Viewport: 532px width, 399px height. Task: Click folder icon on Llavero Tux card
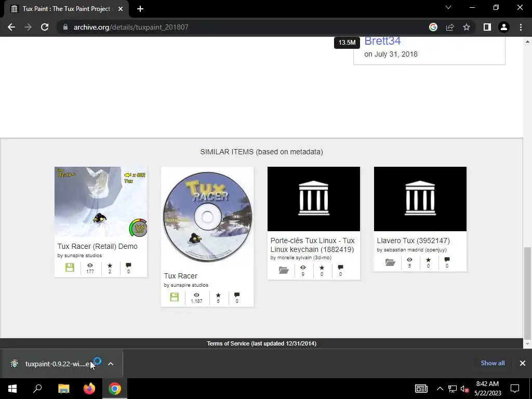click(x=390, y=262)
